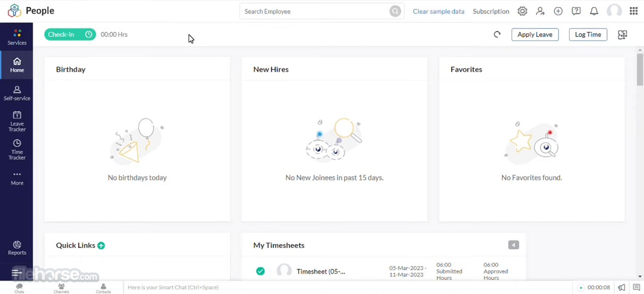Open settings using the gear icon
Screen dimensions: 644x294
tap(522, 11)
